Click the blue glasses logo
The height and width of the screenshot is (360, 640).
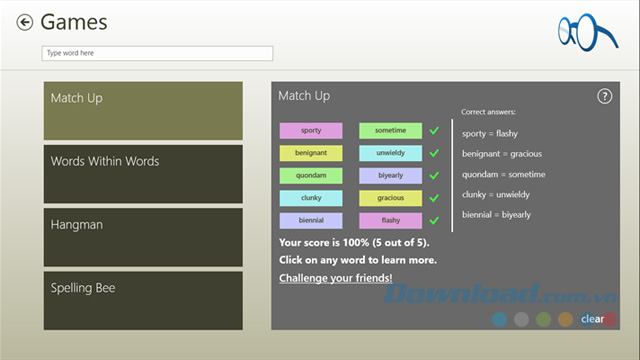tap(588, 32)
